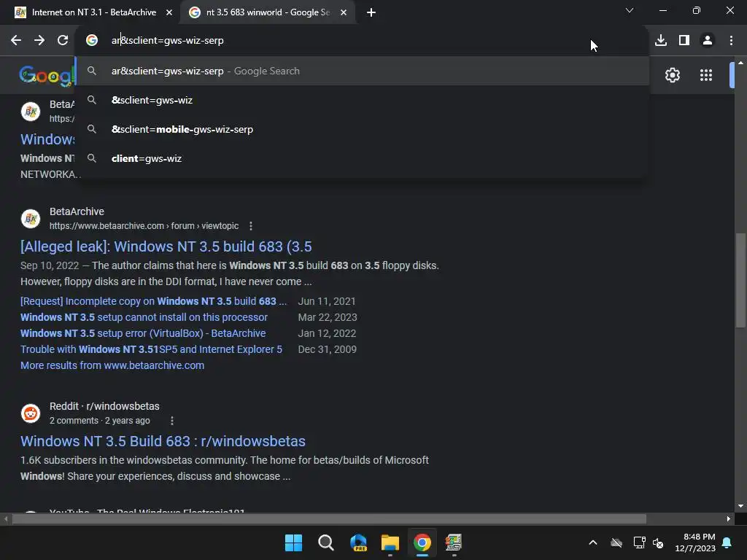
Task: Click the Chrome taskbar icon
Action: coord(422,542)
